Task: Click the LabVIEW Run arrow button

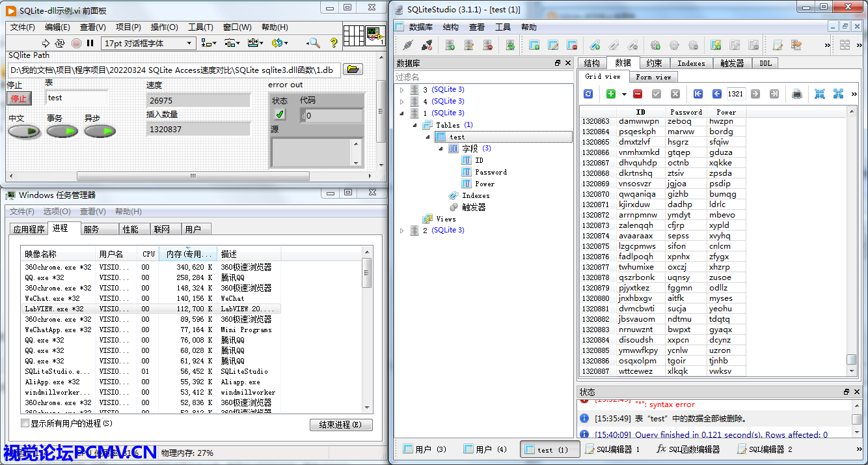Action: (46, 44)
